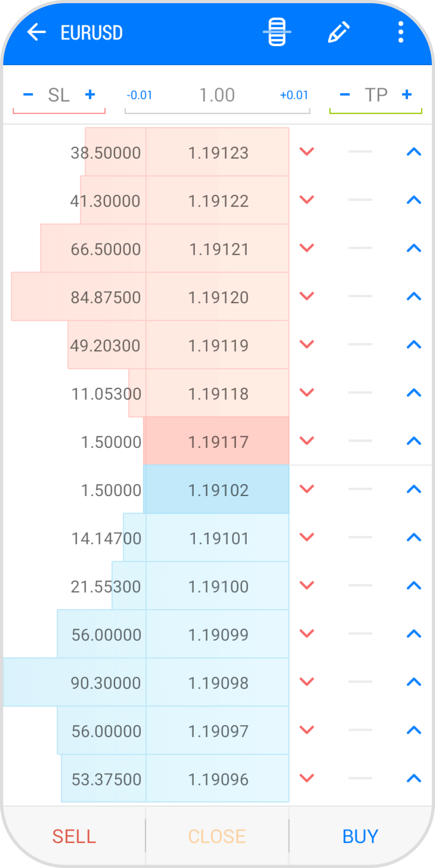Decrease stop loss with SL minus
The width and height of the screenshot is (435, 868).
[28, 94]
